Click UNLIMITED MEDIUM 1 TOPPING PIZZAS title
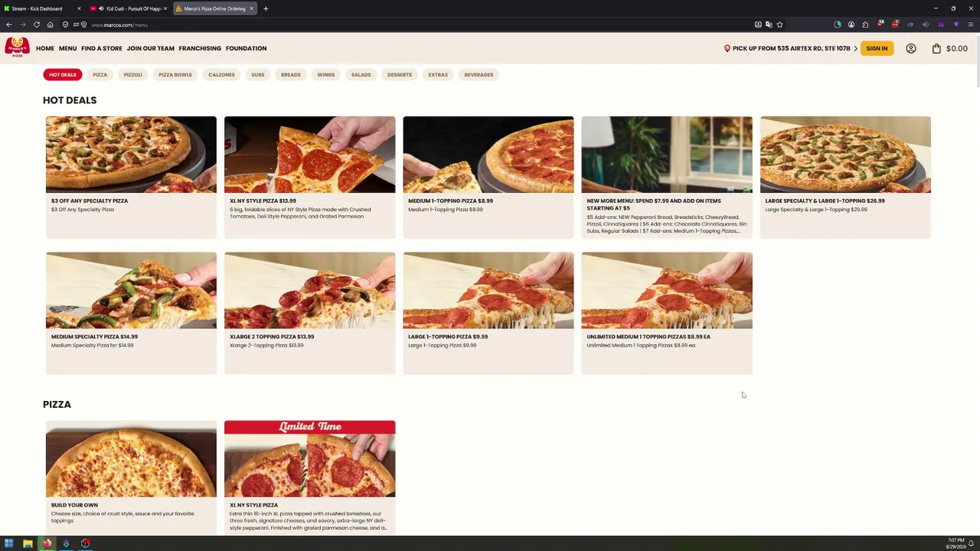This screenshot has width=980, height=551. click(x=648, y=337)
